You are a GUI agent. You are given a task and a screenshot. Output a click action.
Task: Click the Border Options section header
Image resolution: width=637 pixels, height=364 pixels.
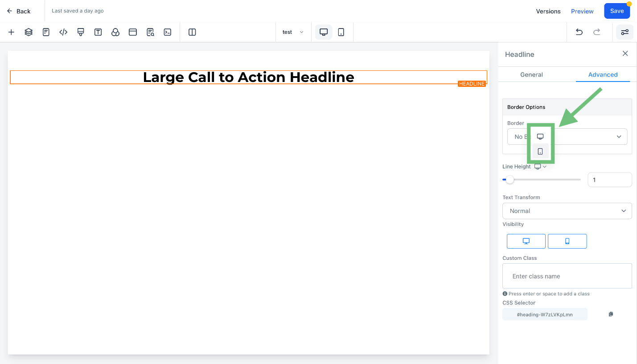tap(567, 107)
